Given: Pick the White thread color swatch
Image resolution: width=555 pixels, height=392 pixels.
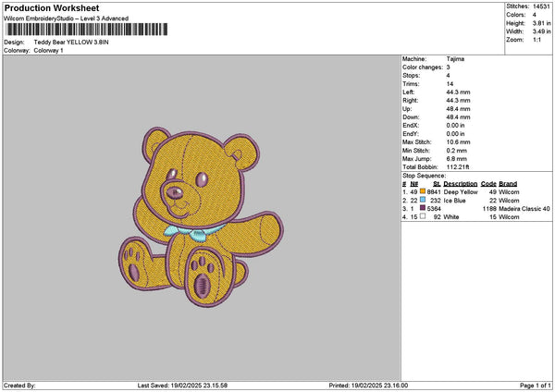Looking at the screenshot, I should pyautogui.click(x=423, y=217).
